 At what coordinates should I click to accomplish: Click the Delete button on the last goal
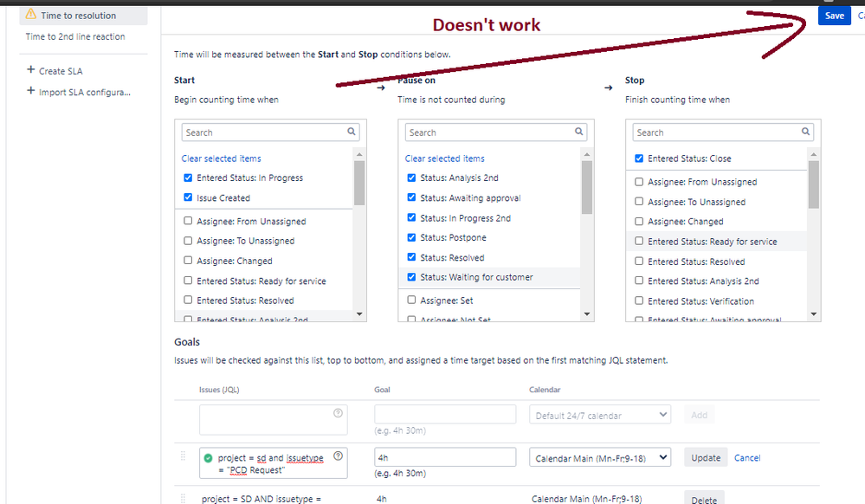[x=704, y=497]
